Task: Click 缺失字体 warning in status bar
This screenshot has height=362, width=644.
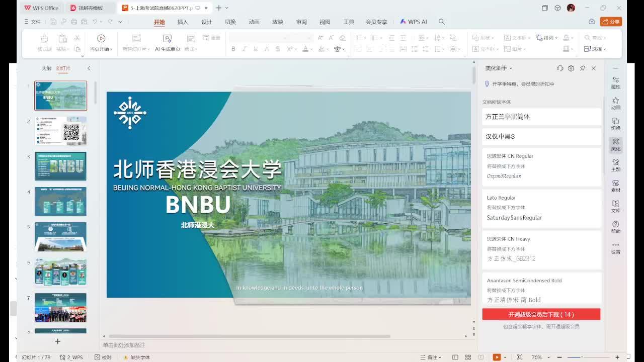Action: click(x=136, y=357)
